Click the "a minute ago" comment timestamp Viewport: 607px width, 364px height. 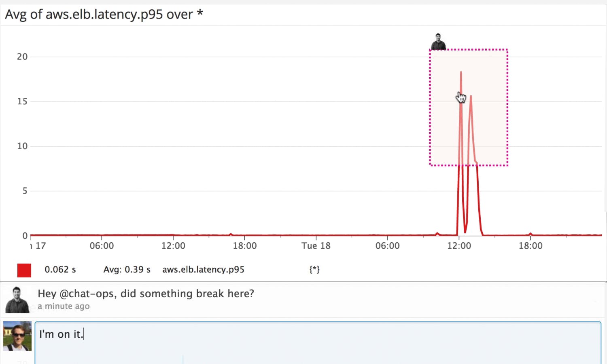[64, 307]
